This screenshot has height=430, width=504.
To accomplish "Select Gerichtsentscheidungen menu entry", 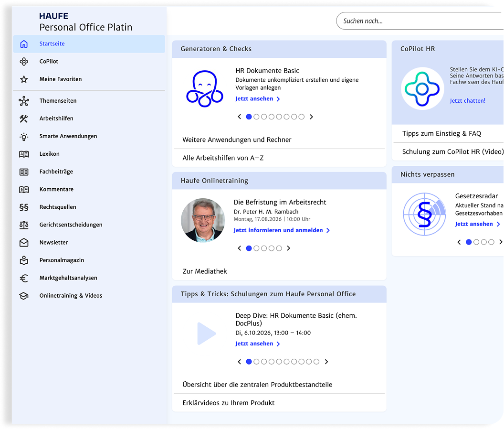I will 89,225.
